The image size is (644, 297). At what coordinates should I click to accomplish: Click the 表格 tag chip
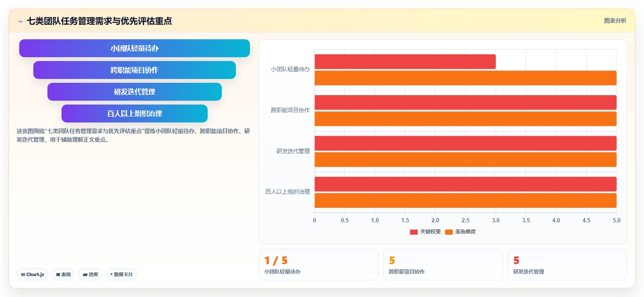point(63,274)
